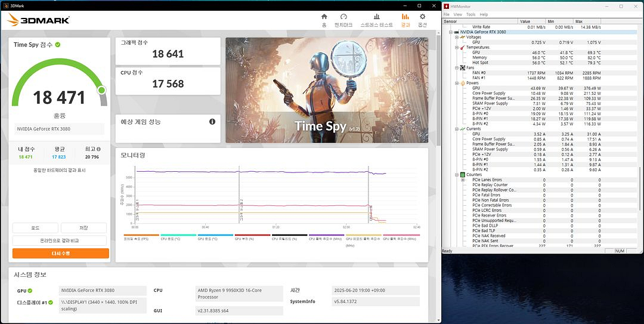Click the Currents green graph icon
This screenshot has height=324, width=644.
(x=463, y=129)
